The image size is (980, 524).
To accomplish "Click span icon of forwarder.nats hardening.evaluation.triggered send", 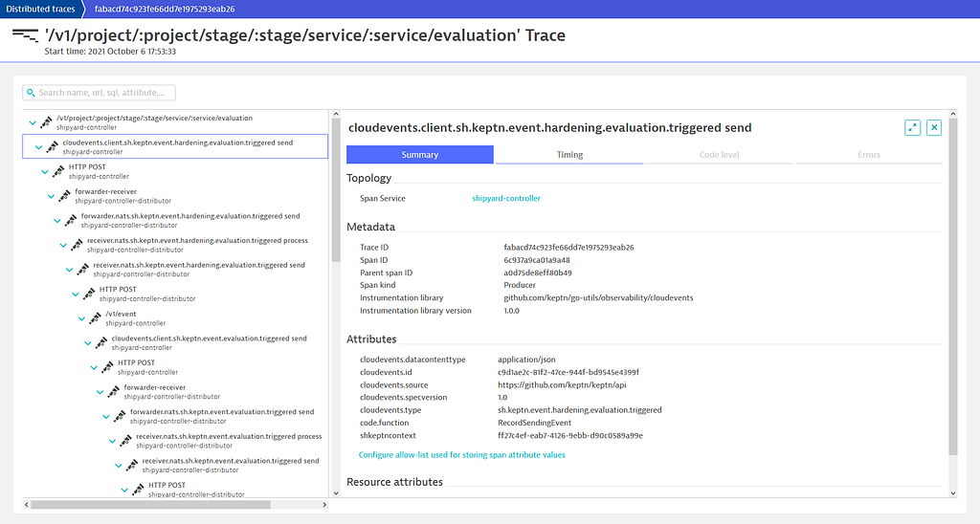I will tap(71, 221).
